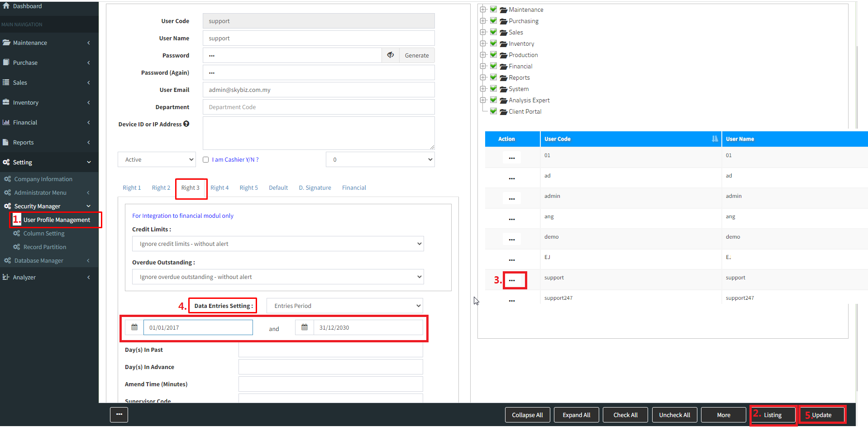Click the User Code column sort icon
Image resolution: width=868 pixels, height=432 pixels.
(715, 139)
